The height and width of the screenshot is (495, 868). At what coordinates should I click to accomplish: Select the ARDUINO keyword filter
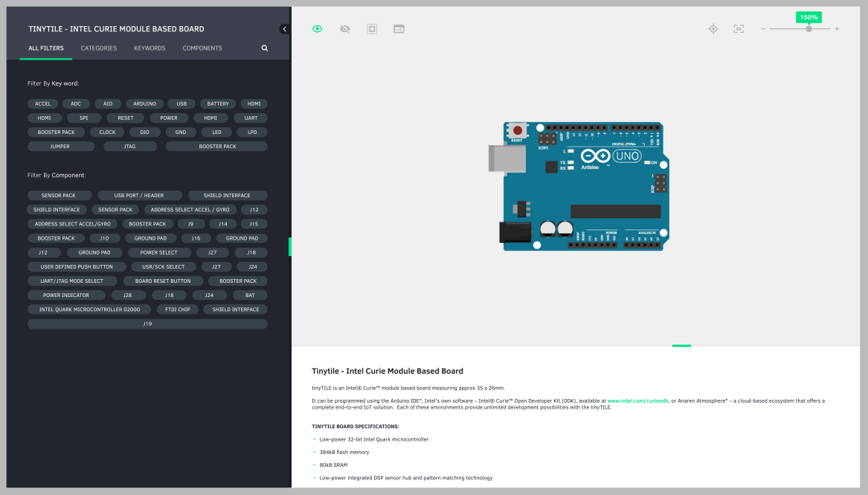click(144, 103)
